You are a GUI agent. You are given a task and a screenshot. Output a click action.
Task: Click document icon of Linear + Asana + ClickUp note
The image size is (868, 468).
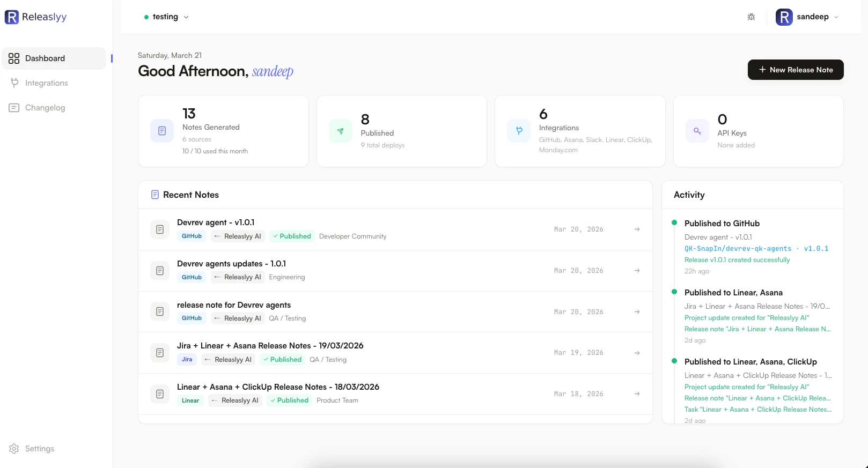click(160, 394)
